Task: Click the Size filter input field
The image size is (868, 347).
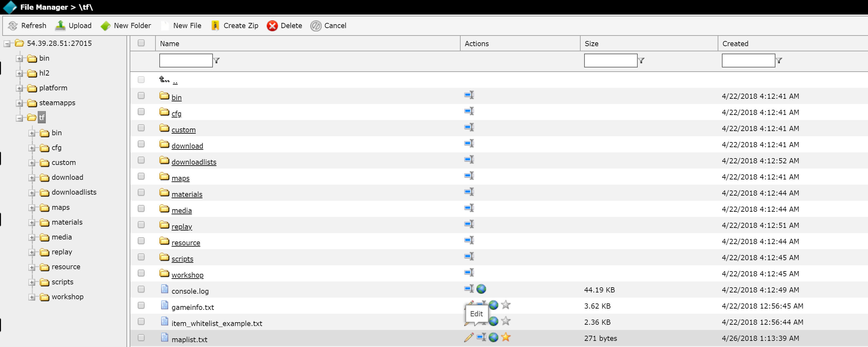Action: [x=611, y=61]
